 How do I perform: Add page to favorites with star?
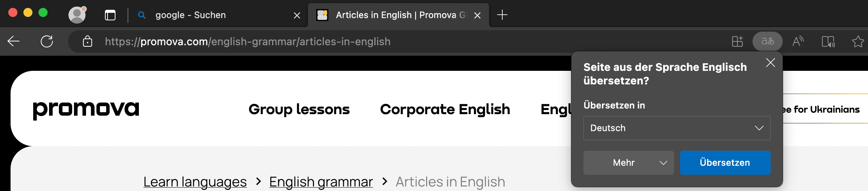[858, 41]
